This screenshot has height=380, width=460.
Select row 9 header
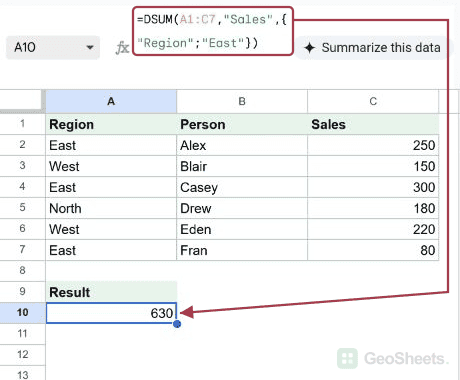(22, 292)
